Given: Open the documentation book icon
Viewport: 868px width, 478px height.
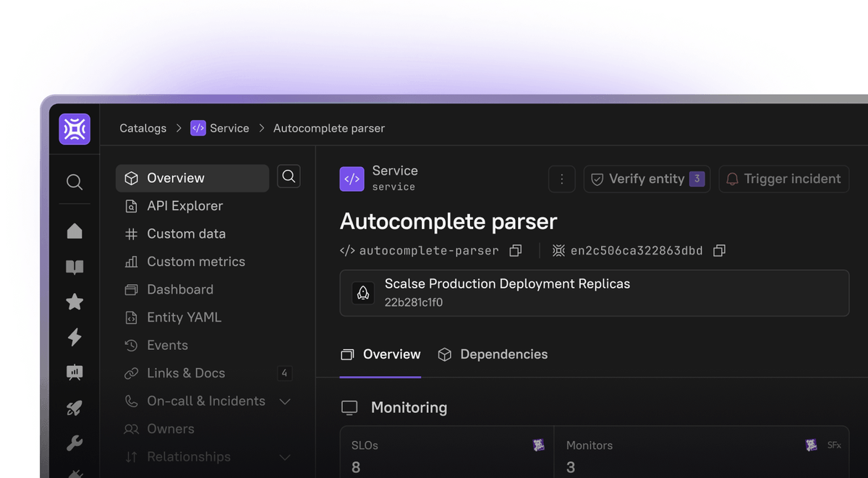Looking at the screenshot, I should 75,267.
